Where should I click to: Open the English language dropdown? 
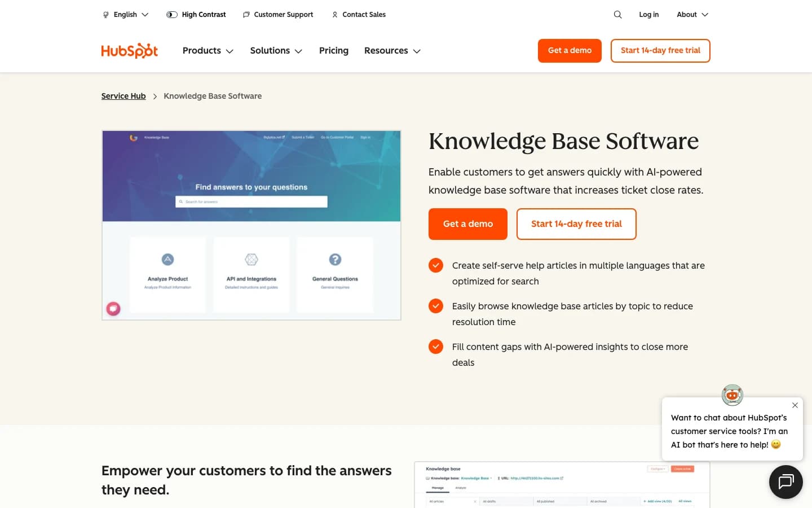pos(126,15)
